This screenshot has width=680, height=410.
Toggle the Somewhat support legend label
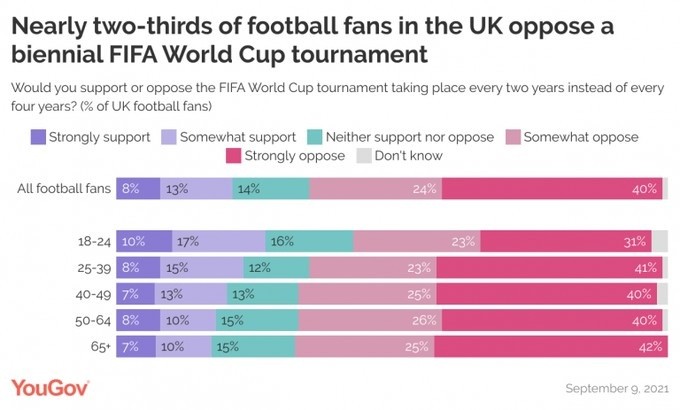click(x=238, y=137)
